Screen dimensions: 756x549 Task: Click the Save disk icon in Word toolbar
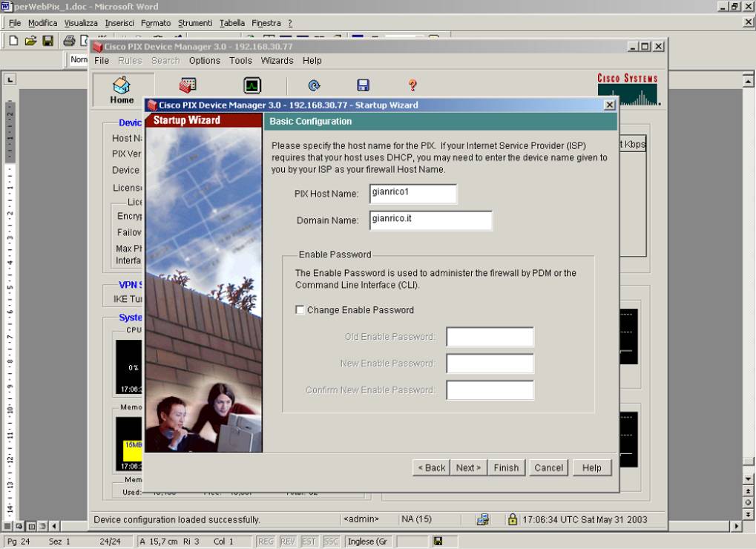point(47,41)
